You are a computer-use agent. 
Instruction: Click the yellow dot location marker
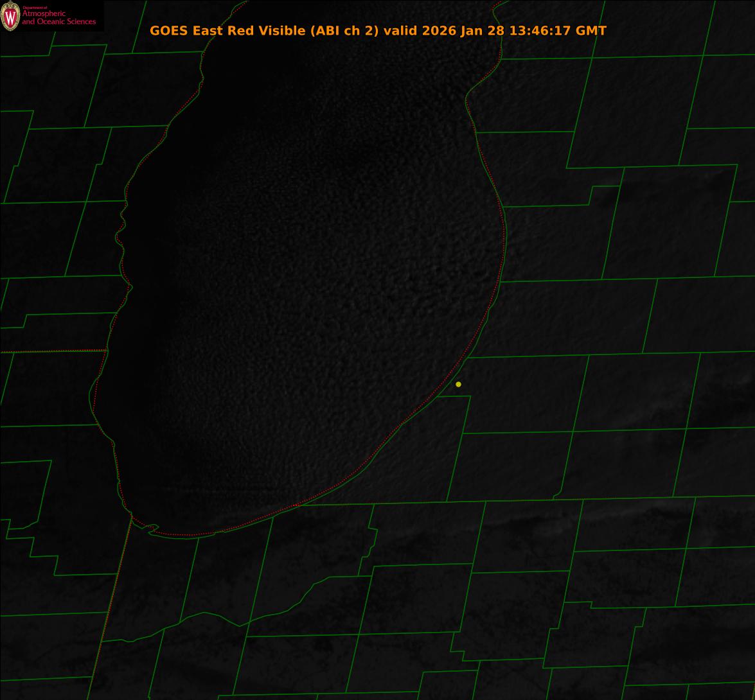pyautogui.click(x=458, y=384)
